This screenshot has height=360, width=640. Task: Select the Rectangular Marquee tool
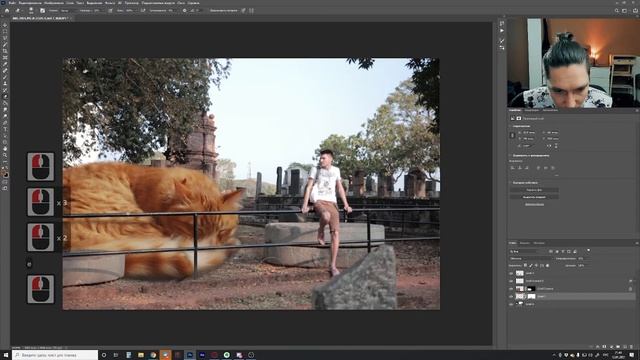click(5, 31)
